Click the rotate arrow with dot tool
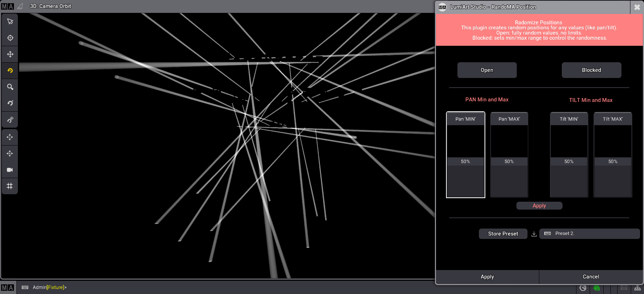Image resolution: width=644 pixels, height=294 pixels. tap(10, 103)
